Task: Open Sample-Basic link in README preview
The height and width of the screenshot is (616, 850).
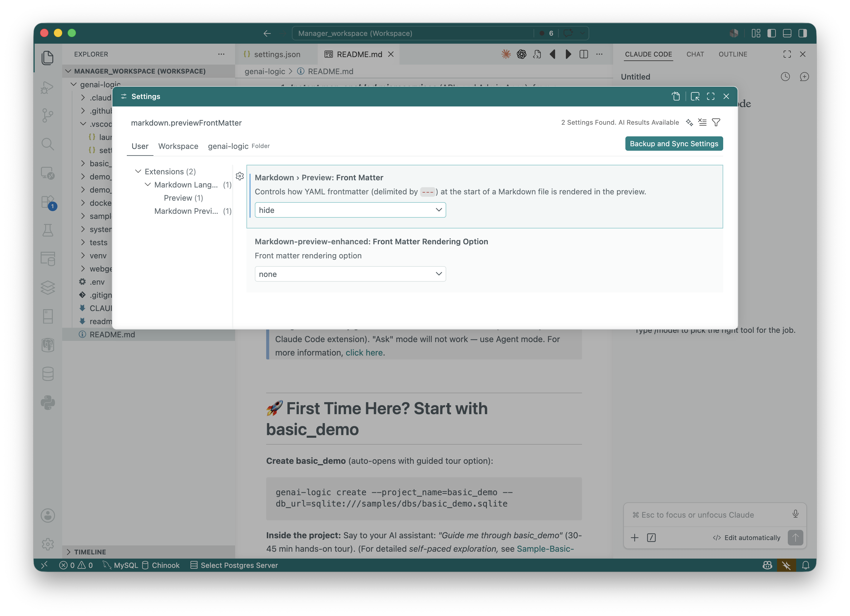Action: (545, 548)
